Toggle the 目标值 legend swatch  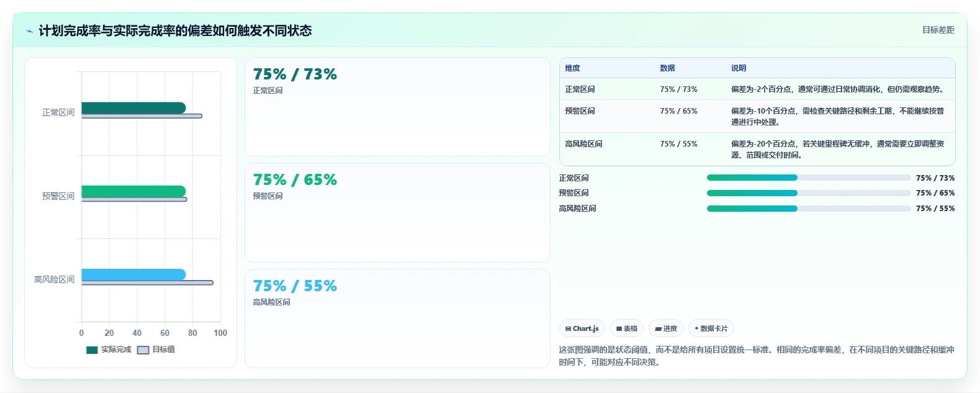point(143,350)
